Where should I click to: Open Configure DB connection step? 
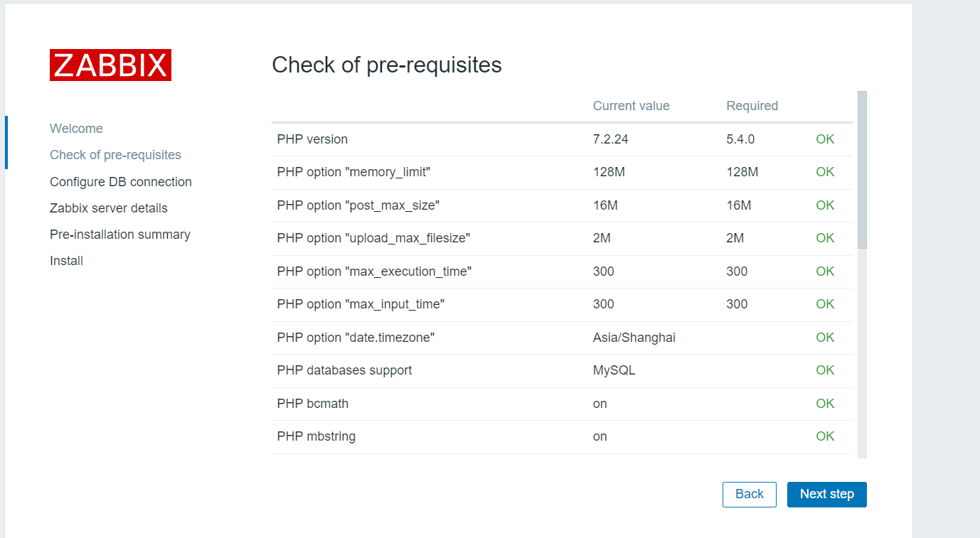121,182
